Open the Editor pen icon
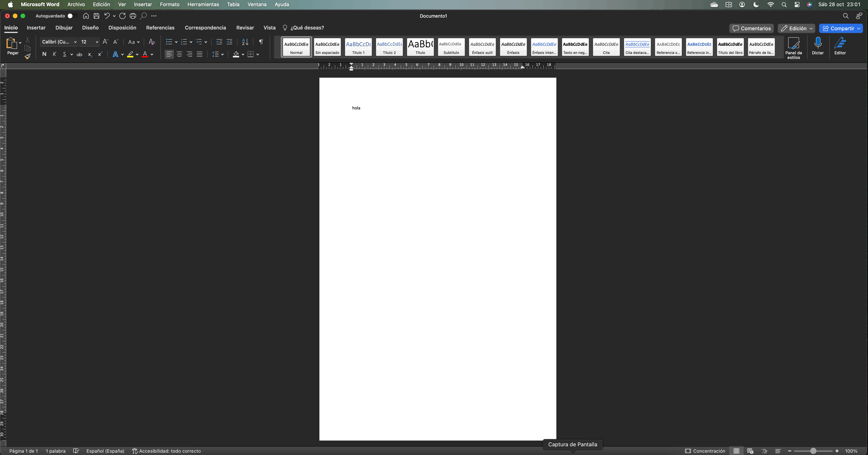The height and width of the screenshot is (455, 868). point(840,46)
